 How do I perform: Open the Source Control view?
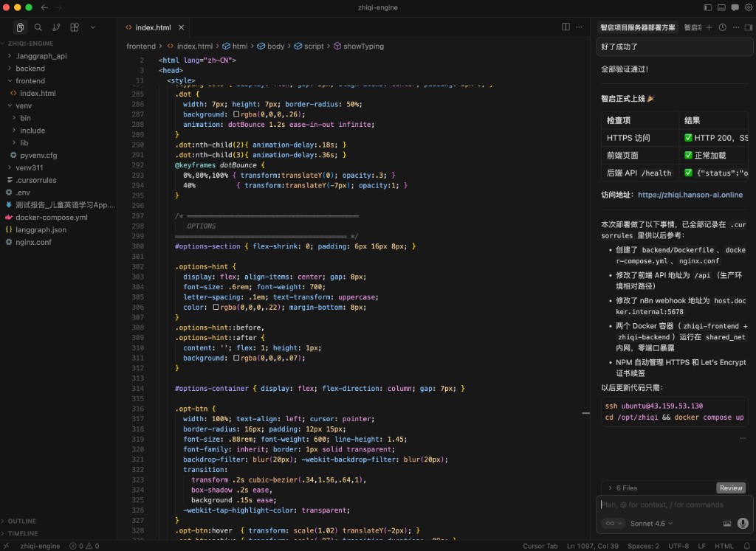(x=56, y=27)
